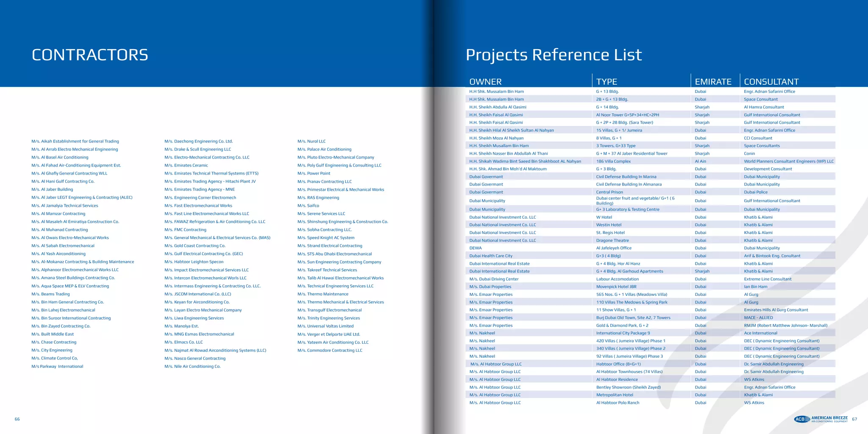
Task: Click page number 66
Action: click(17, 419)
